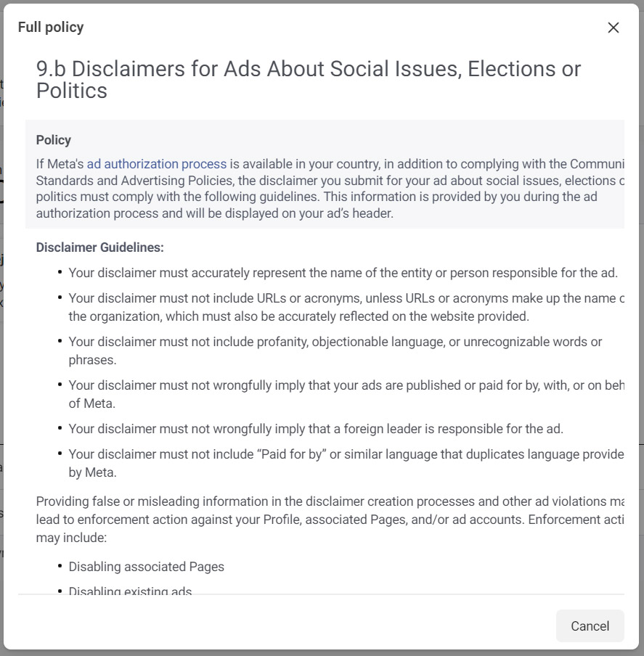Viewport: 644px width, 656px height.
Task: Click bullet dot before the foreign leader guideline
Action: point(60,429)
